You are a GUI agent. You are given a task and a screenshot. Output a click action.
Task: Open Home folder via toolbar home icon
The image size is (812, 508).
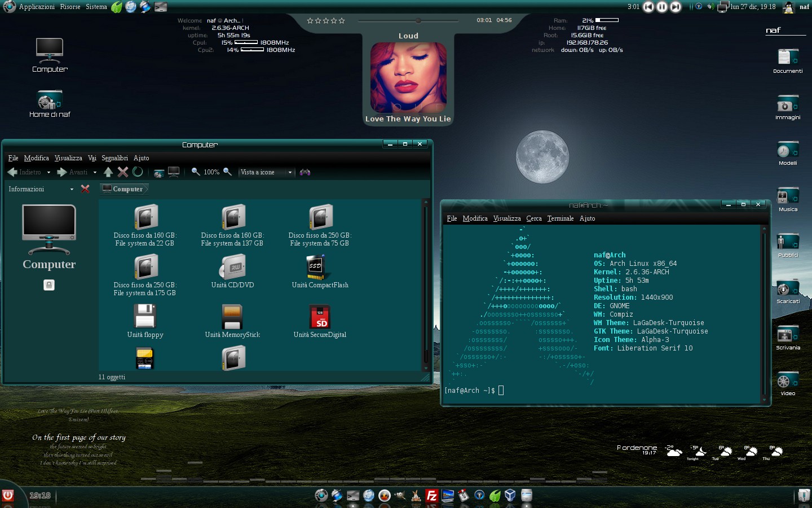click(x=159, y=172)
